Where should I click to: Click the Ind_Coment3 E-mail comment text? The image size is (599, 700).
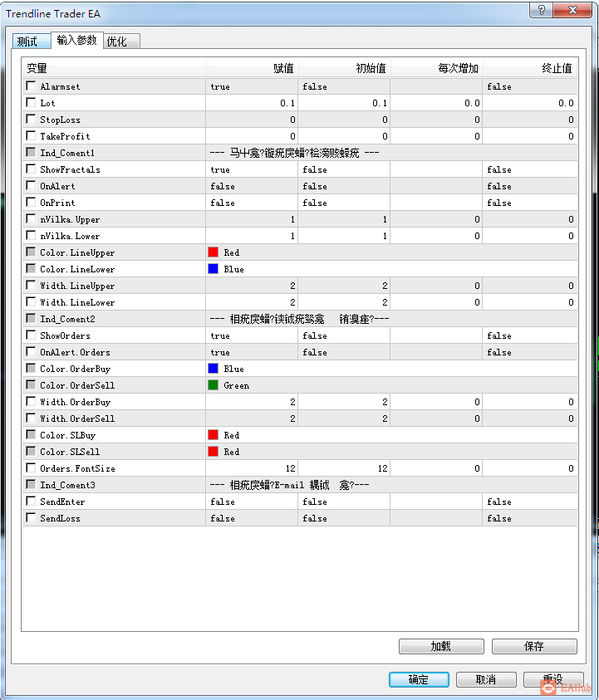point(289,485)
